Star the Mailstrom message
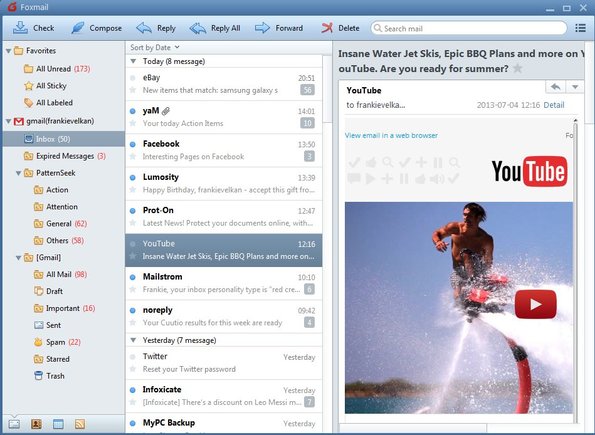The width and height of the screenshot is (595, 435). point(133,289)
